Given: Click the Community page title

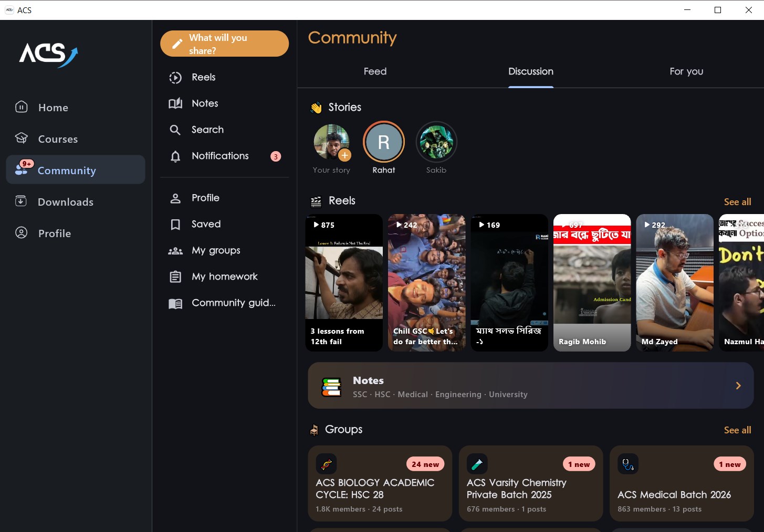Looking at the screenshot, I should tap(352, 38).
